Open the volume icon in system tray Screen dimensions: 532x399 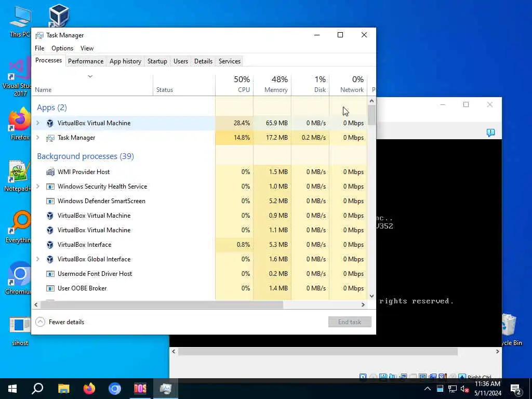click(x=464, y=389)
